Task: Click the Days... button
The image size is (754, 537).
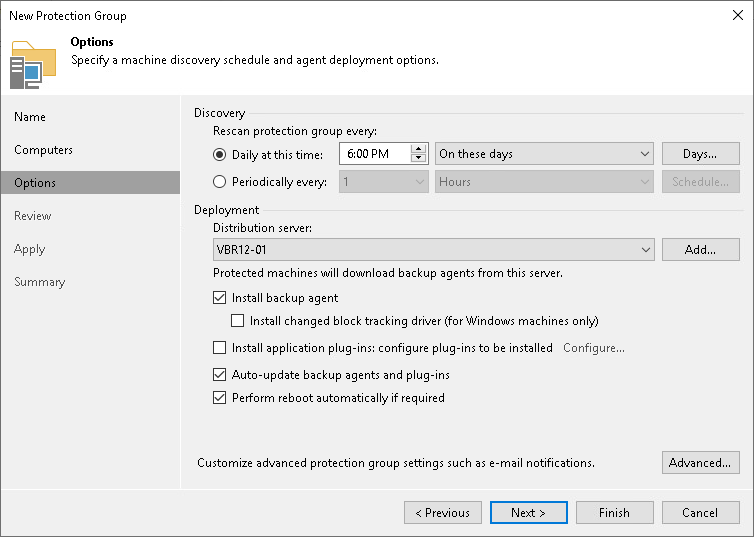Action: click(x=700, y=154)
